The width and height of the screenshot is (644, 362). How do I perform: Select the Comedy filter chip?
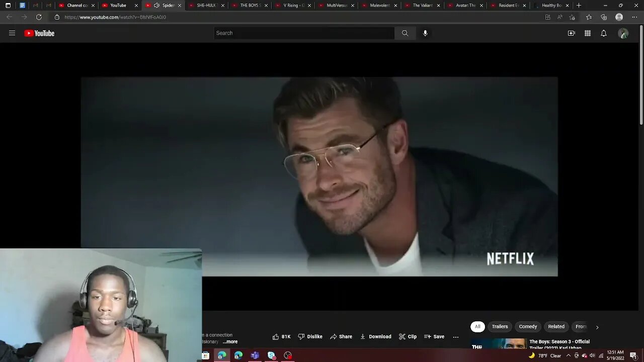point(528,327)
